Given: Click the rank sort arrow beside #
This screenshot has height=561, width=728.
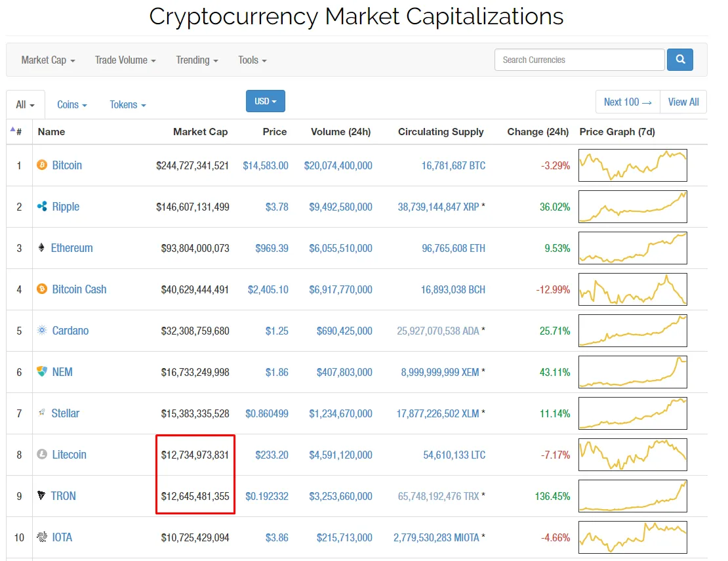Looking at the screenshot, I should click(x=12, y=129).
